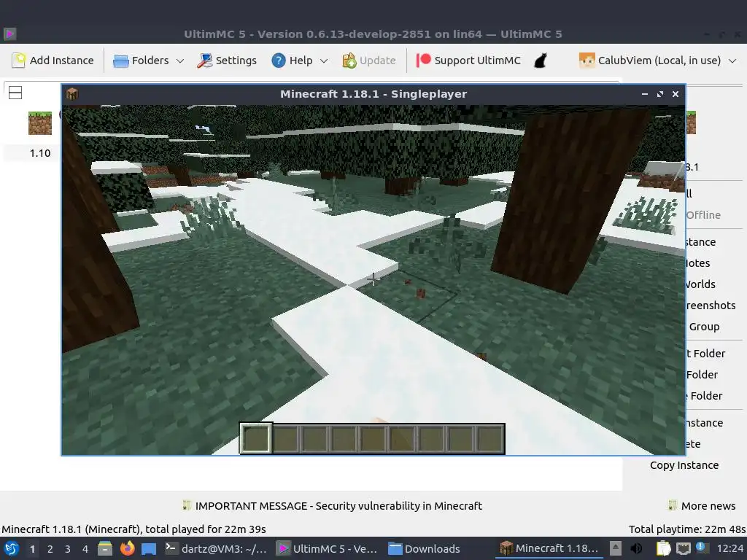Click the crosshair in Minecraft view

click(x=373, y=279)
